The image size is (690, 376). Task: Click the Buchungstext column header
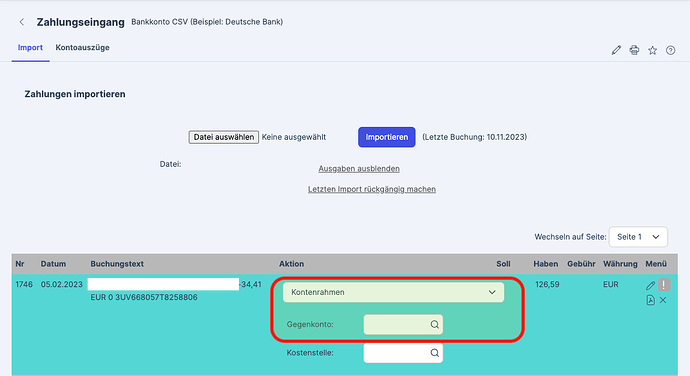[117, 264]
